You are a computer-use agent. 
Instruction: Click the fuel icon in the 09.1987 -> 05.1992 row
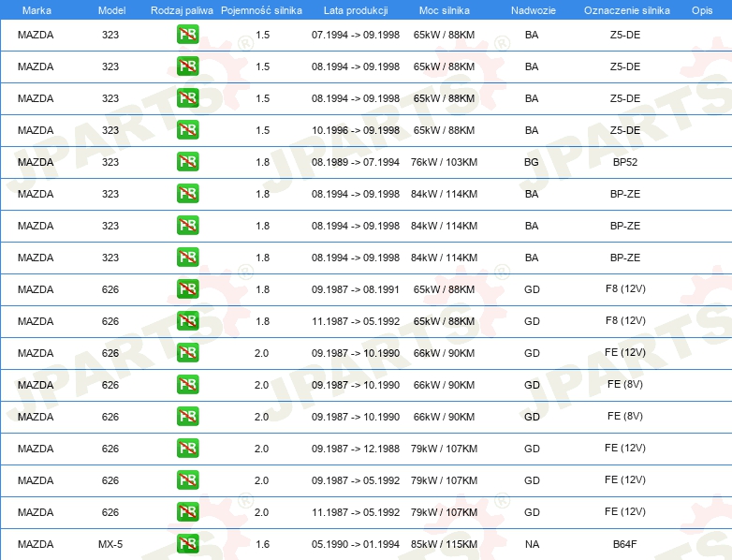(187, 479)
